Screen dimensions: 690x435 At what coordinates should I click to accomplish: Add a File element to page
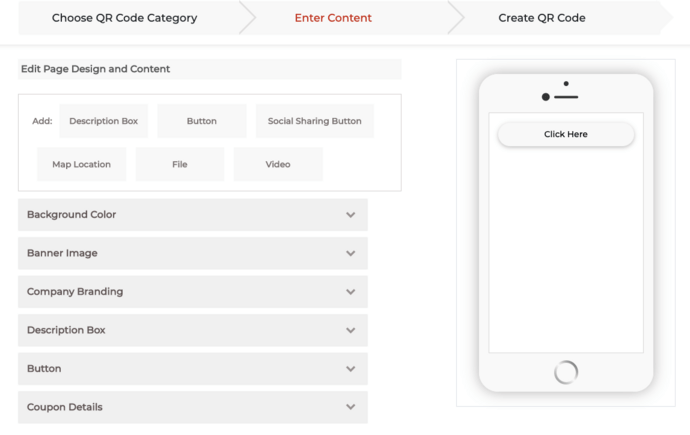pos(180,164)
